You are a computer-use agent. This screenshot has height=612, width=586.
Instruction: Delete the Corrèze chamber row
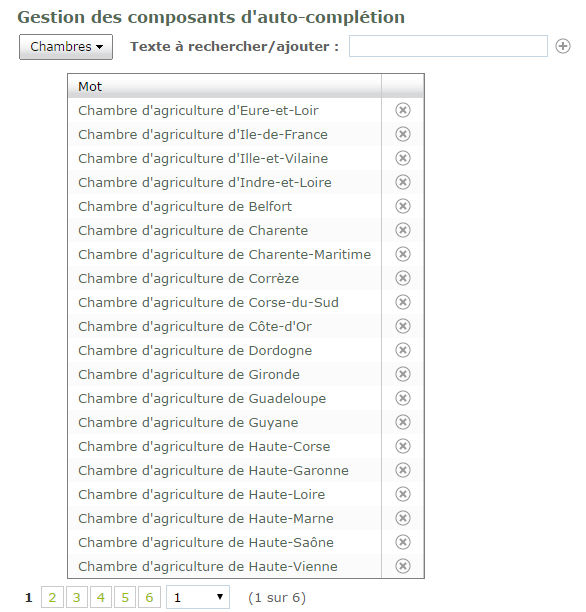403,278
